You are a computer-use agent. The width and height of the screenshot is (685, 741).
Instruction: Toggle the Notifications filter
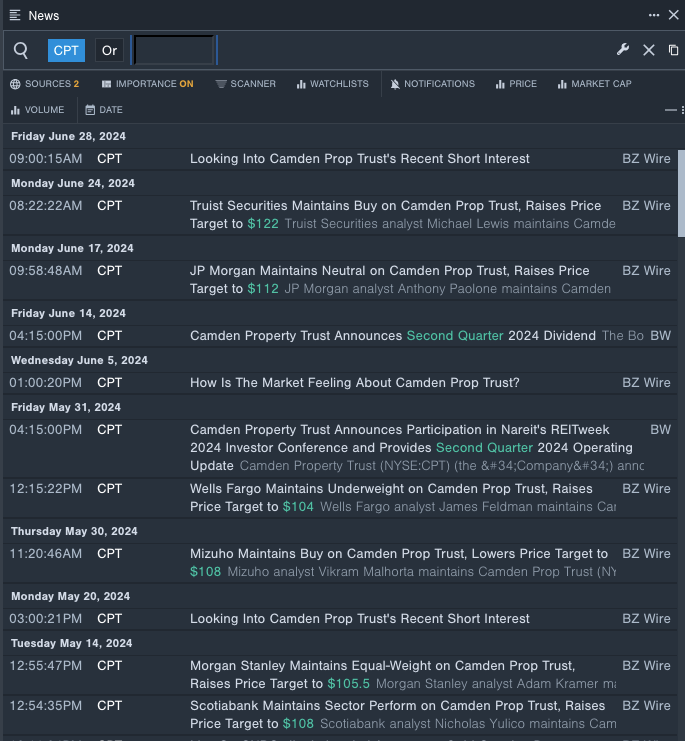tap(432, 84)
